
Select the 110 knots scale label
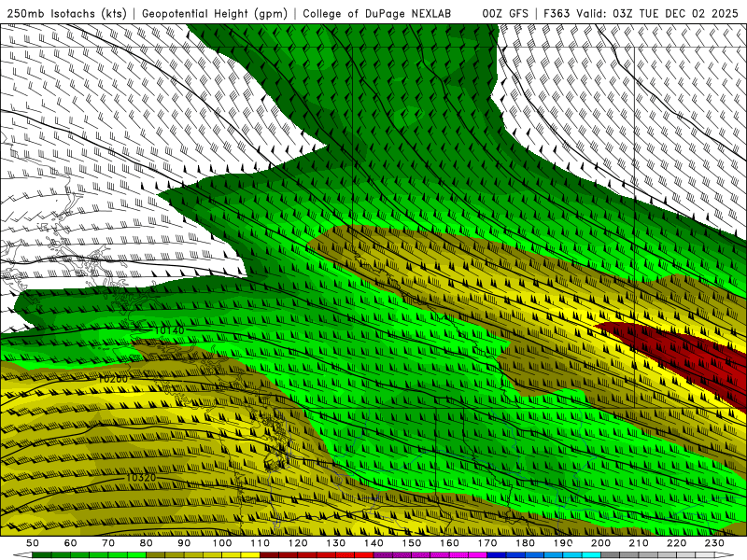pos(261,543)
